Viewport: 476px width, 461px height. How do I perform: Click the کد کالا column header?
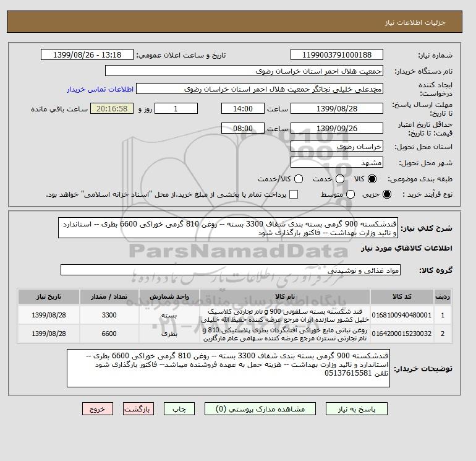[x=402, y=296]
